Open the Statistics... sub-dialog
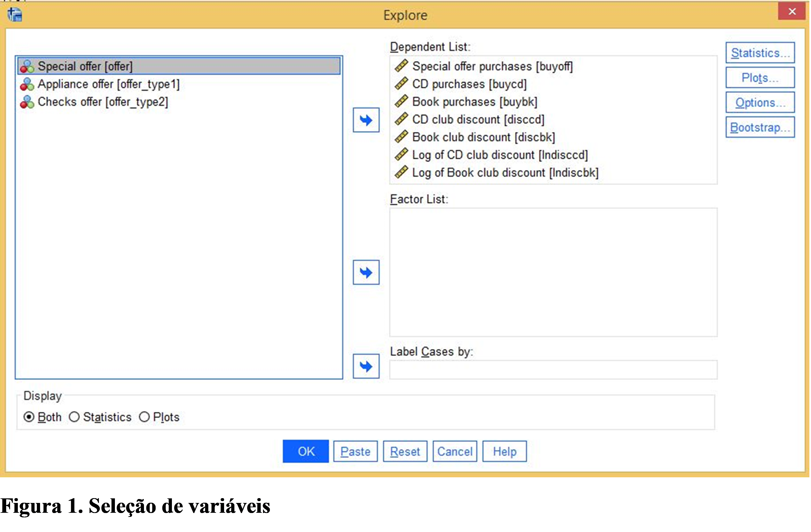This screenshot has width=811, height=532. click(x=760, y=53)
